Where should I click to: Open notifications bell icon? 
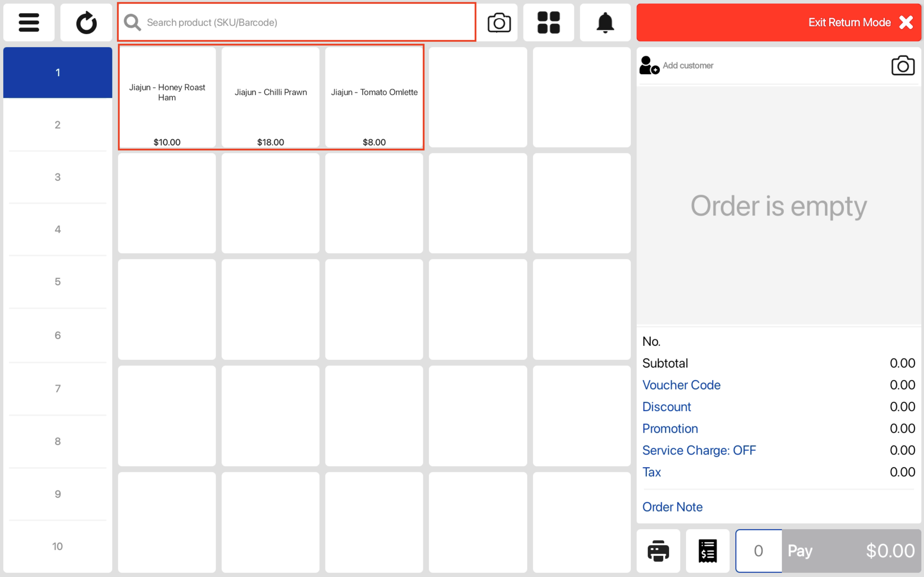pyautogui.click(x=605, y=22)
